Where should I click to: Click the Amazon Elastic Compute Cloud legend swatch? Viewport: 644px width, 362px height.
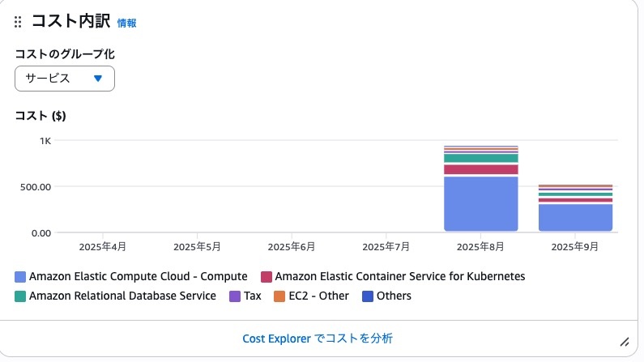click(x=20, y=277)
